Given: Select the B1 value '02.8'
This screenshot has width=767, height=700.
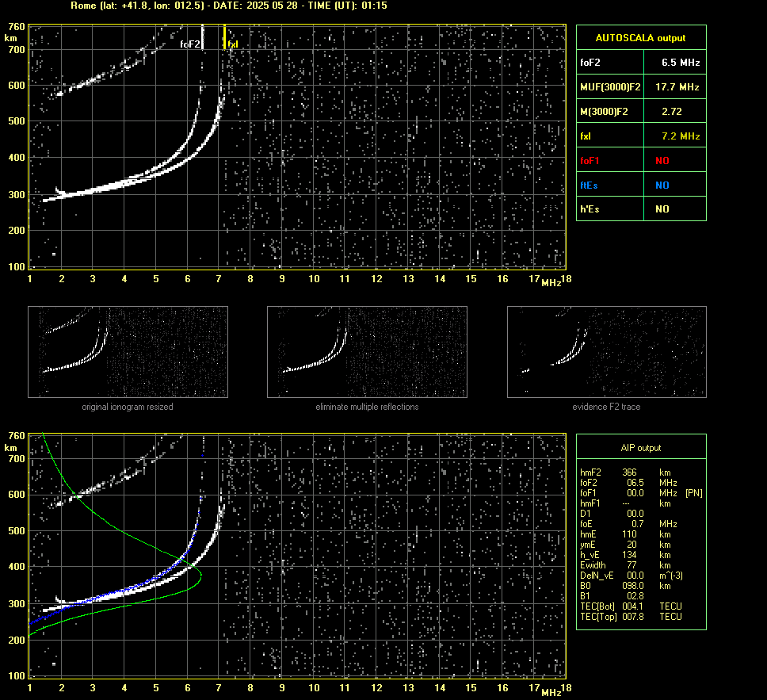Looking at the screenshot, I should [635, 595].
